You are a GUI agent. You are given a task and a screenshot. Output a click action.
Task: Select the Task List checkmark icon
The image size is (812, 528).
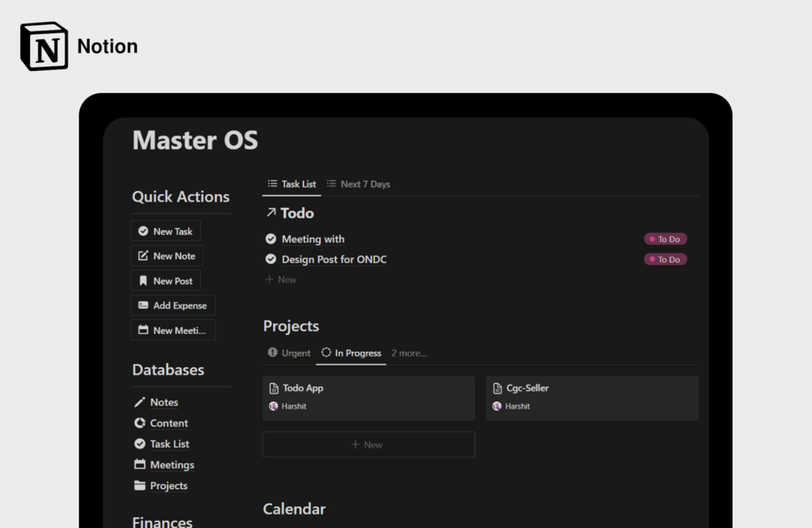click(x=139, y=443)
